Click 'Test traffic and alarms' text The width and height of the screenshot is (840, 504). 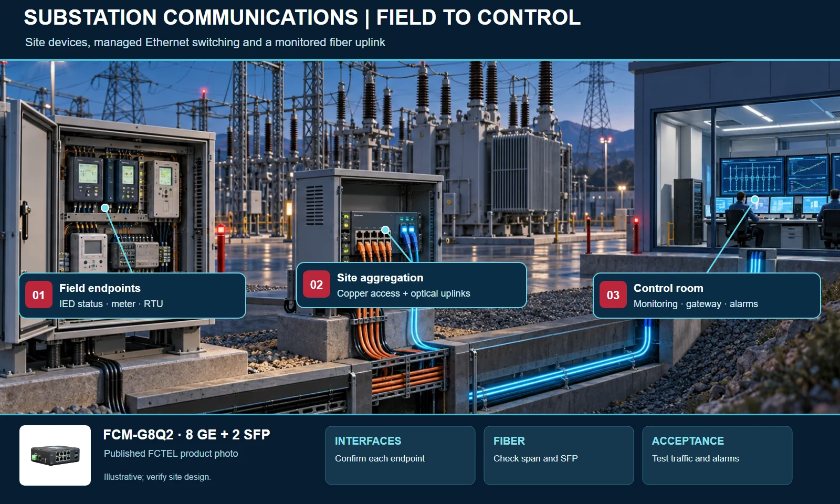click(x=695, y=458)
